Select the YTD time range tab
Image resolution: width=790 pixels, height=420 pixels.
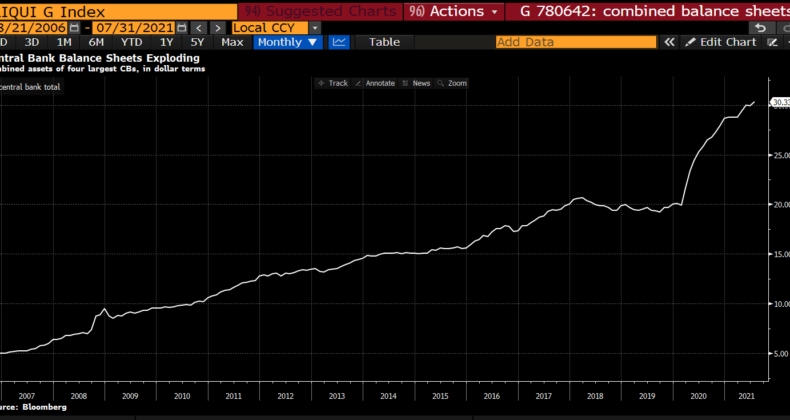tap(130, 42)
